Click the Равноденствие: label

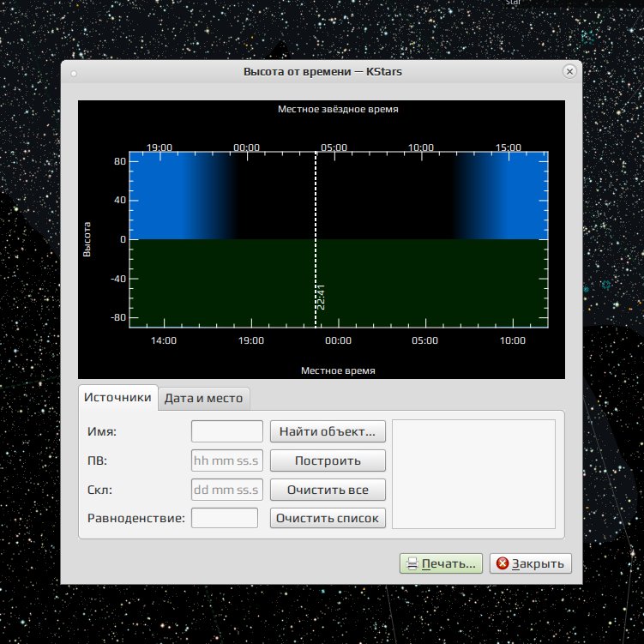click(x=136, y=518)
